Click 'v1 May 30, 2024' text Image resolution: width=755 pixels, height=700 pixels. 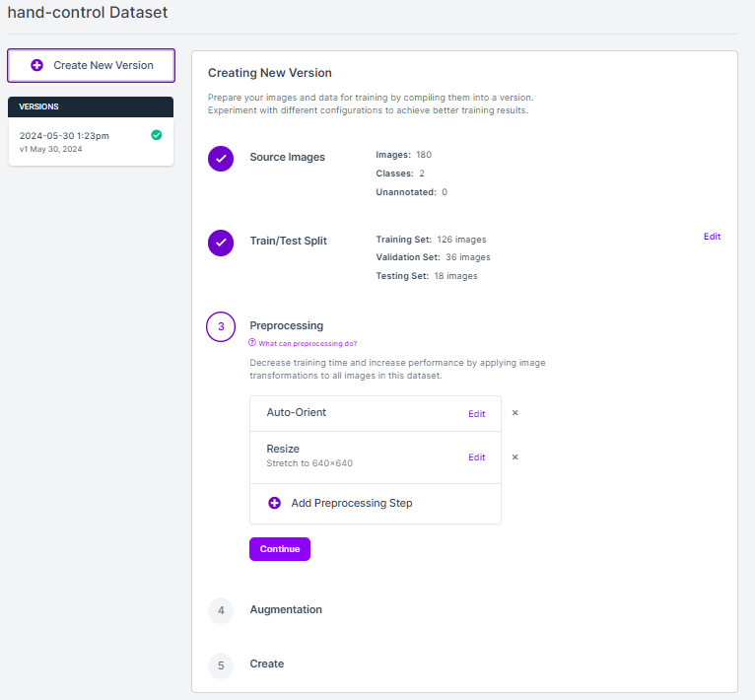(51, 149)
